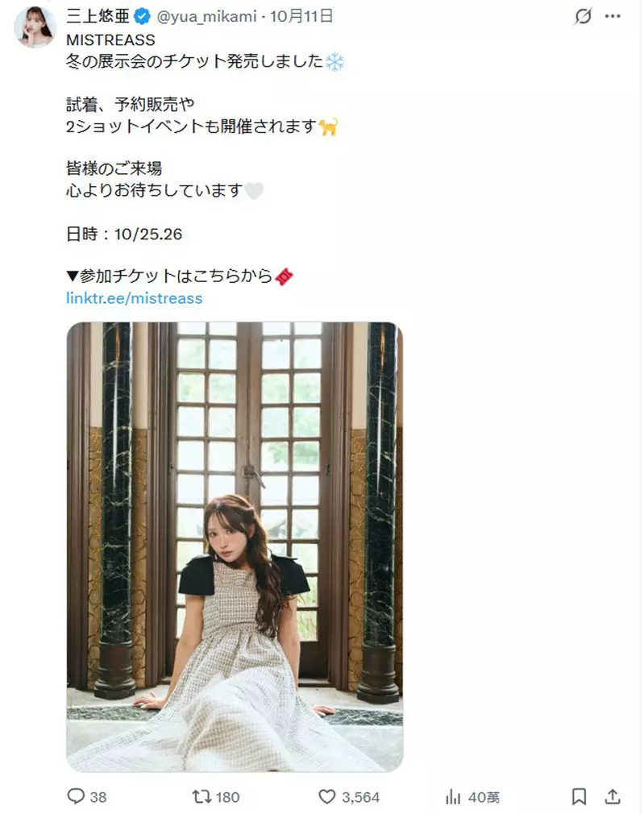Like the post with heart icon

[326, 795]
